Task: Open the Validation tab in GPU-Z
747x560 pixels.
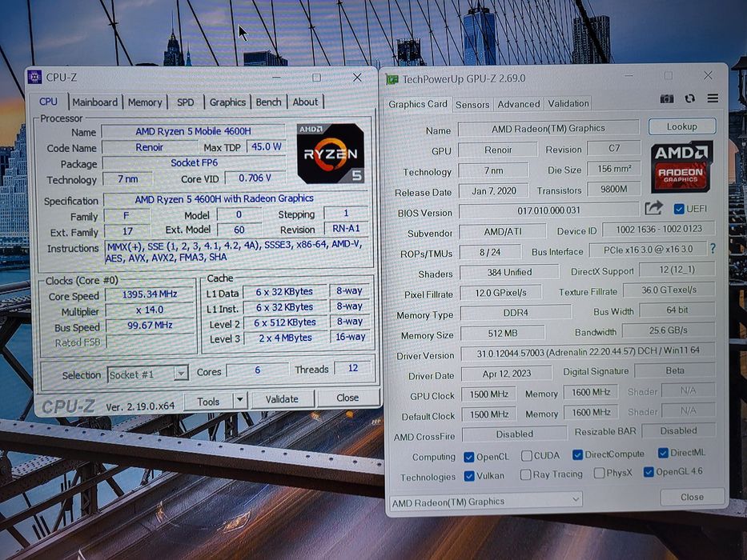Action: [568, 103]
